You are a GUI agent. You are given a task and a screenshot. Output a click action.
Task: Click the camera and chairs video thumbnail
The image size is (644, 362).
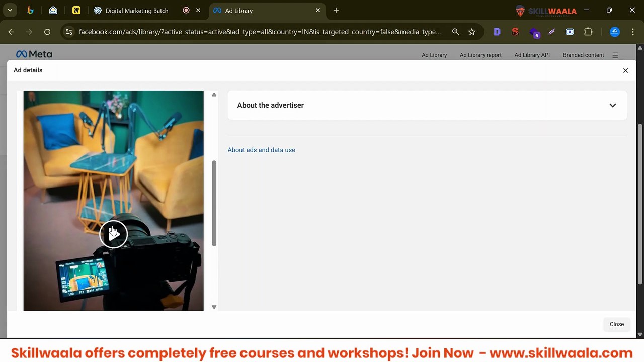point(113,200)
